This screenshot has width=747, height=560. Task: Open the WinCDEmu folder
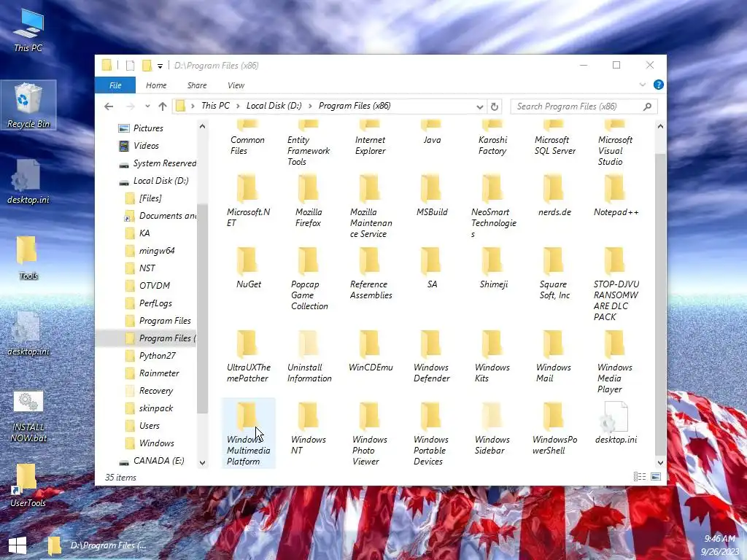[370, 351]
